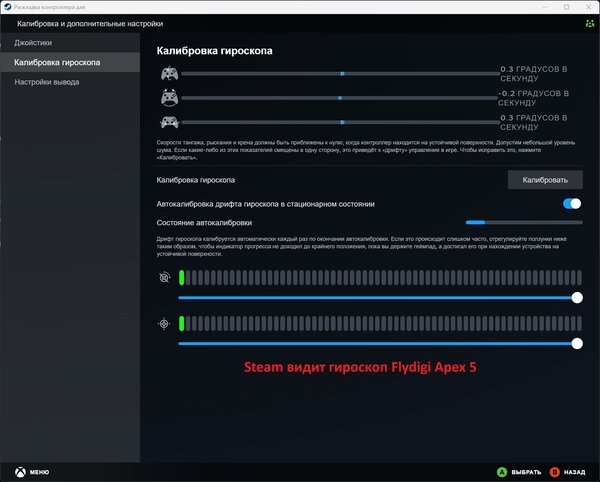Click the lower green noise level meter
This screenshot has height=482, width=600.
pos(380,324)
